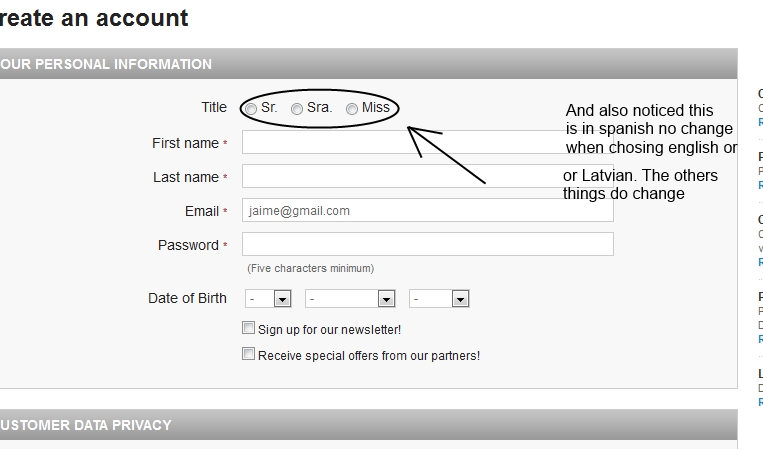This screenshot has height=449, width=763.
Task: Click the Title field label
Action: [214, 108]
